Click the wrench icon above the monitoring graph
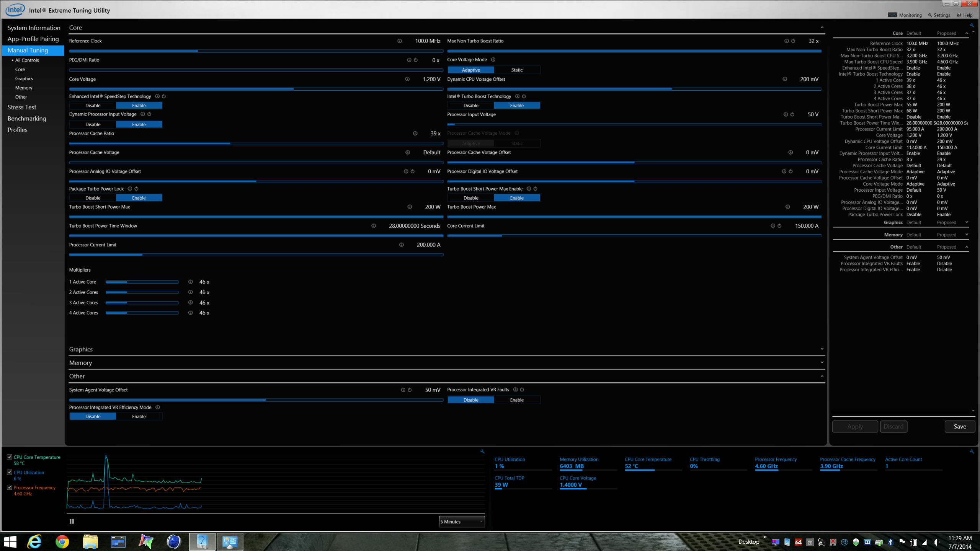Image resolution: width=980 pixels, height=551 pixels. click(x=482, y=452)
